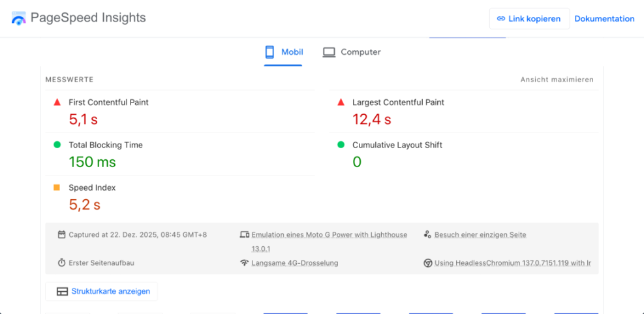Click the 12,4 s value
644x314 pixels.
tap(372, 119)
